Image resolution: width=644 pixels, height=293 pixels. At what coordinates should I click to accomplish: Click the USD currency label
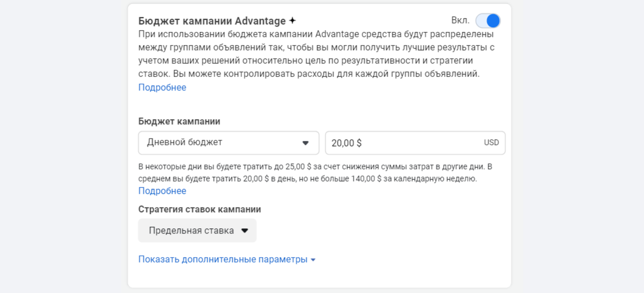tap(491, 143)
